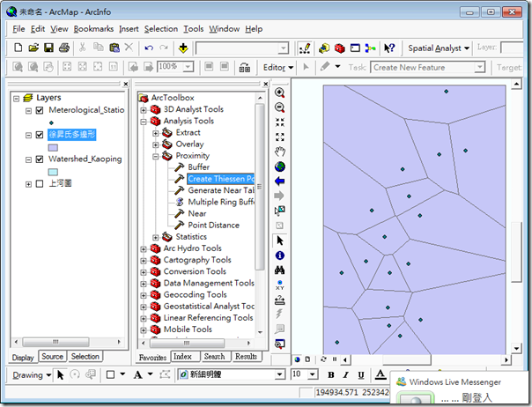Viewport: 532px width, 407px height.
Task: Click the Add Data plus icon
Action: tap(183, 48)
